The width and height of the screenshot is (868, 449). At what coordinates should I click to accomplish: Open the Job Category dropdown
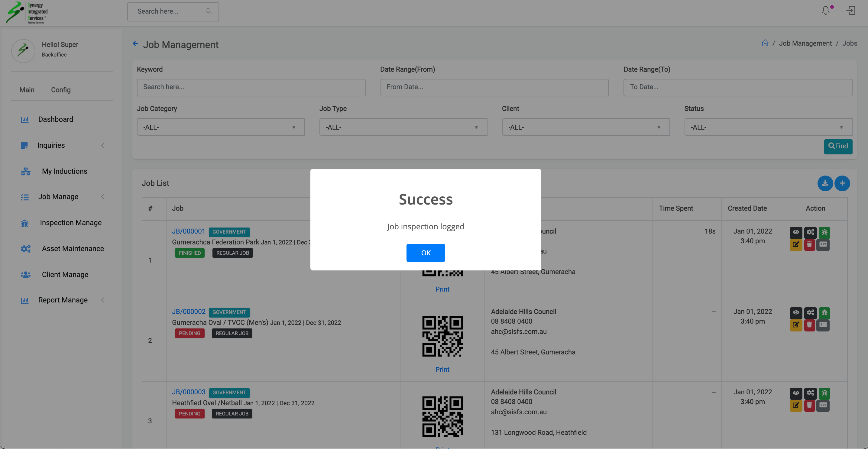(220, 127)
